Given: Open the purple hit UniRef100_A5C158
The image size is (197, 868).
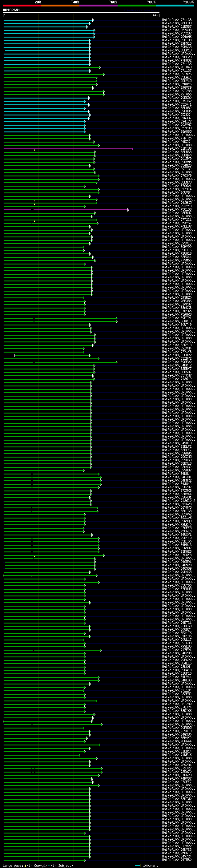Looking at the screenshot, I should [x=177, y=210].
